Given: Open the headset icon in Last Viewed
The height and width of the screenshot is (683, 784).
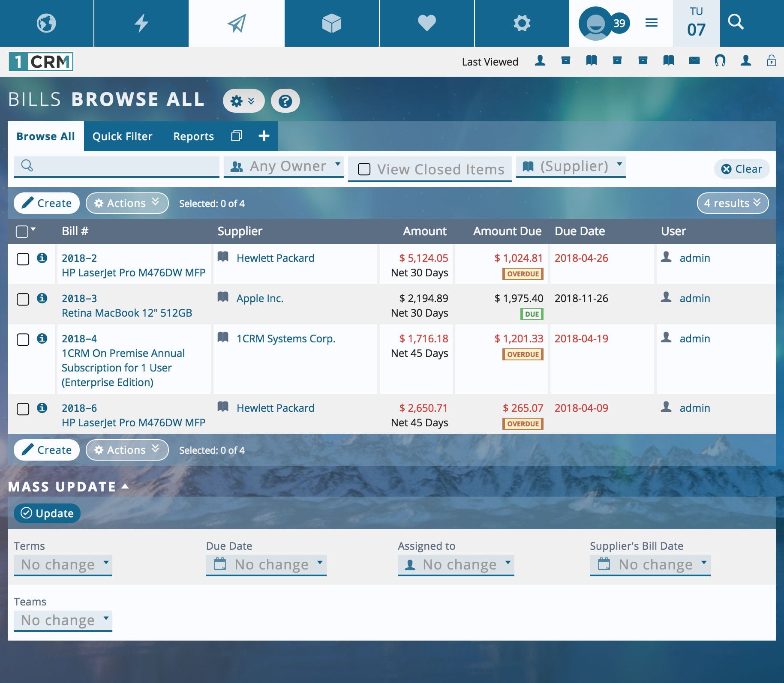Looking at the screenshot, I should tap(720, 60).
